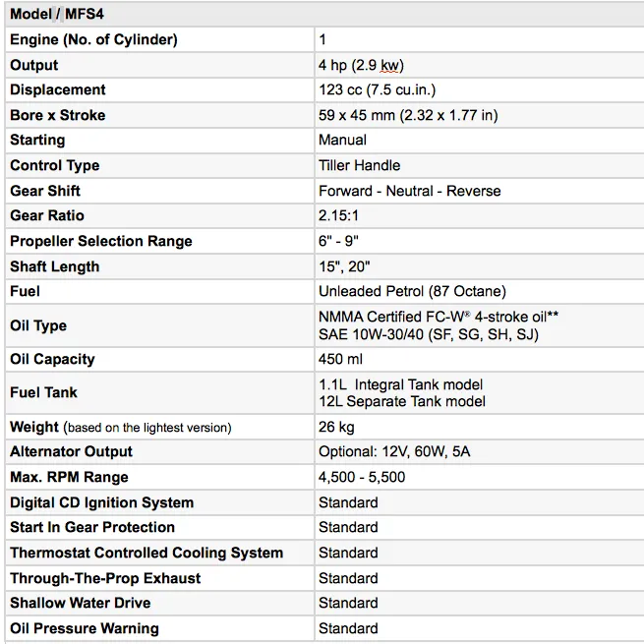The image size is (644, 644).
Task: Select the 'Start In Gear Protection' label
Action: (92, 527)
